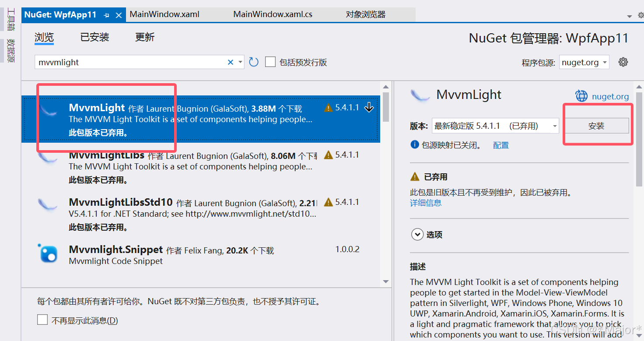Click the info icon near 包源映射已关闭
644x341 pixels.
(x=414, y=144)
